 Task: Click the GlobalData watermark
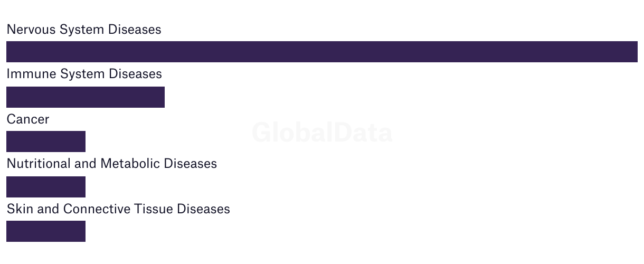322,133
